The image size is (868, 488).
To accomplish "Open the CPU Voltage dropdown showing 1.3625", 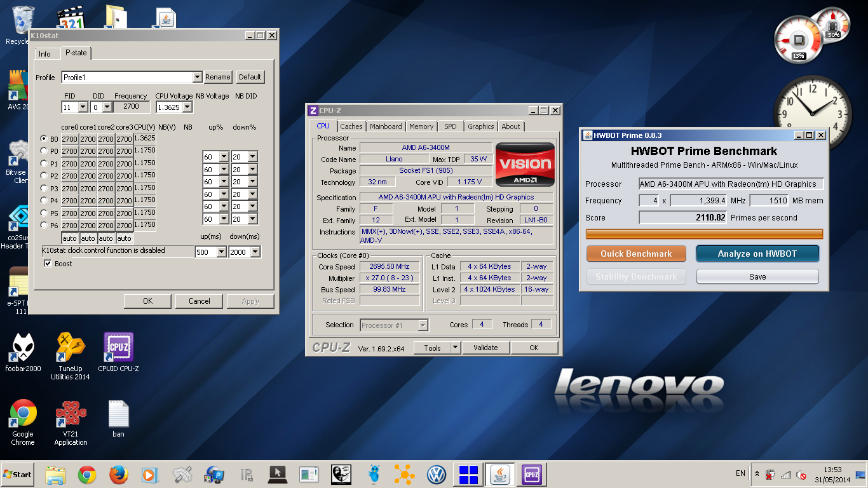I will point(187,107).
